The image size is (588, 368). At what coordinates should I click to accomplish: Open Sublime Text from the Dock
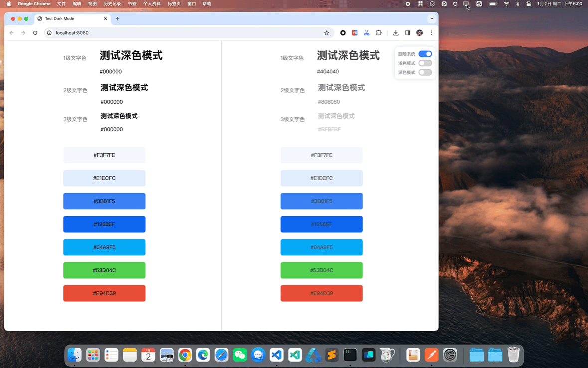(x=332, y=355)
